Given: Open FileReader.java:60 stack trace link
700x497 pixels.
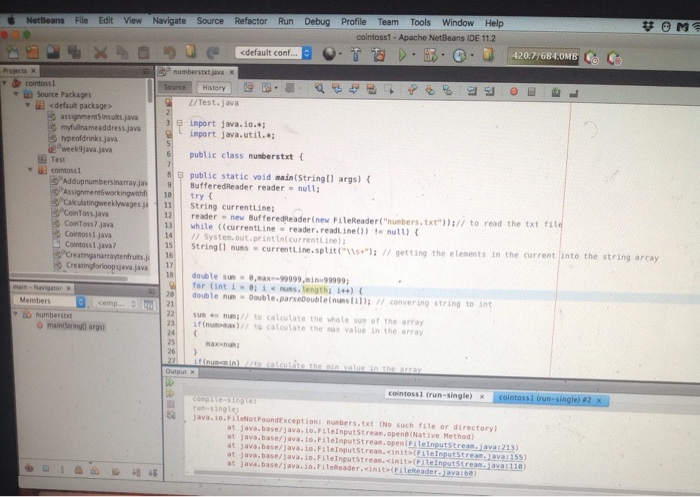Looking at the screenshot, I should click(433, 472).
